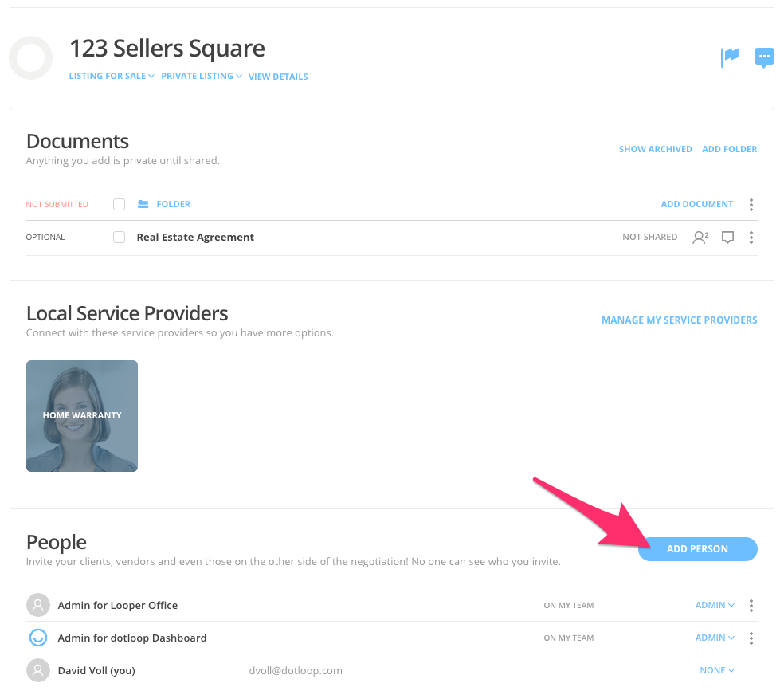This screenshot has height=695, width=784.
Task: Click David Voll's avatar icon
Action: (x=38, y=670)
